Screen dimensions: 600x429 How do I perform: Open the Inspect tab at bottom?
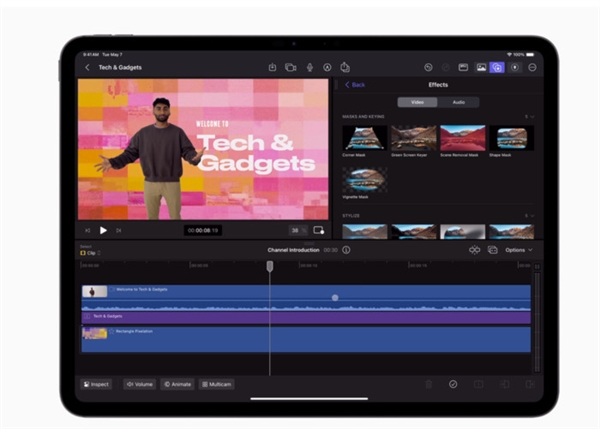(97, 384)
